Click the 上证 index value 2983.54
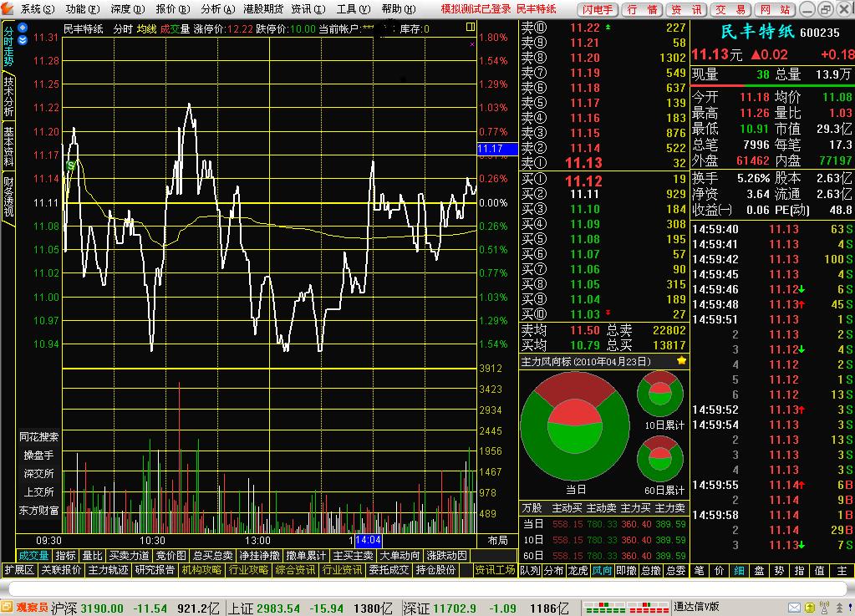The height and width of the screenshot is (616, 855). [278, 608]
